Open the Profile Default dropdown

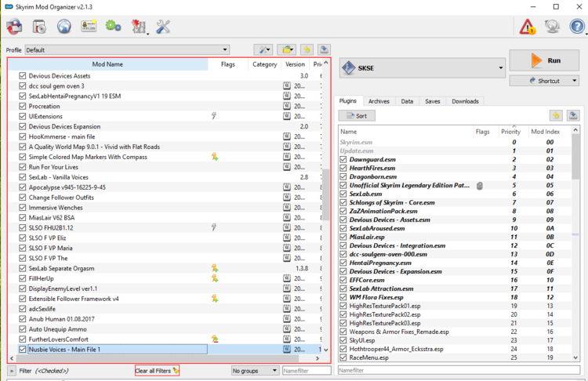[127, 49]
